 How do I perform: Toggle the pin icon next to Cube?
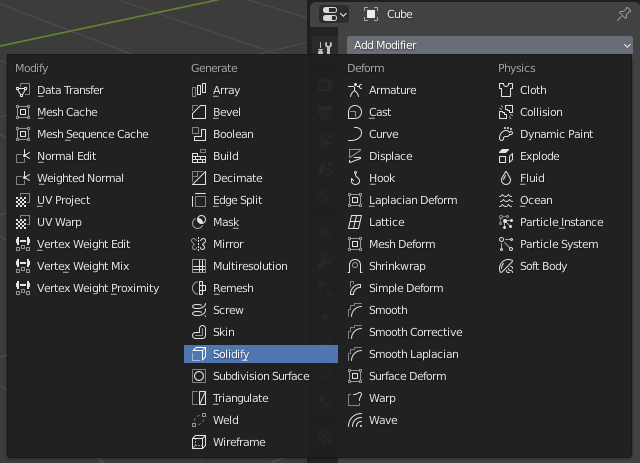(623, 14)
